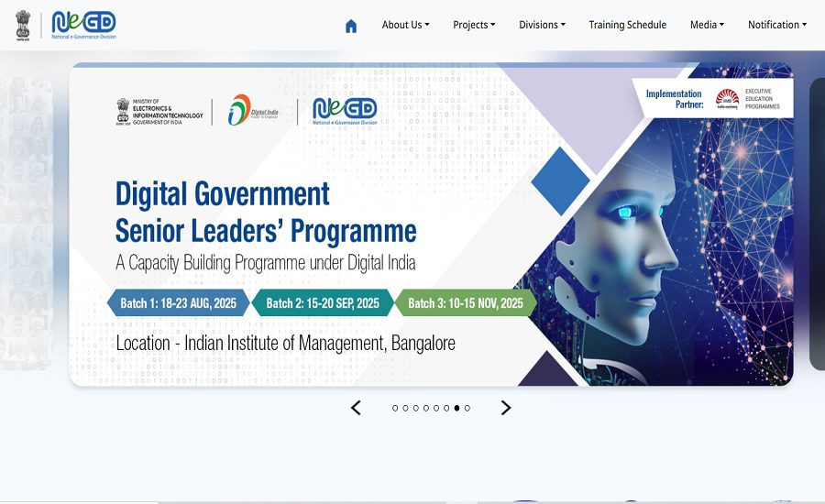Click the Batch 2: 15-20 SEP, 2025 label
This screenshot has width=825, height=504.
pyautogui.click(x=323, y=303)
